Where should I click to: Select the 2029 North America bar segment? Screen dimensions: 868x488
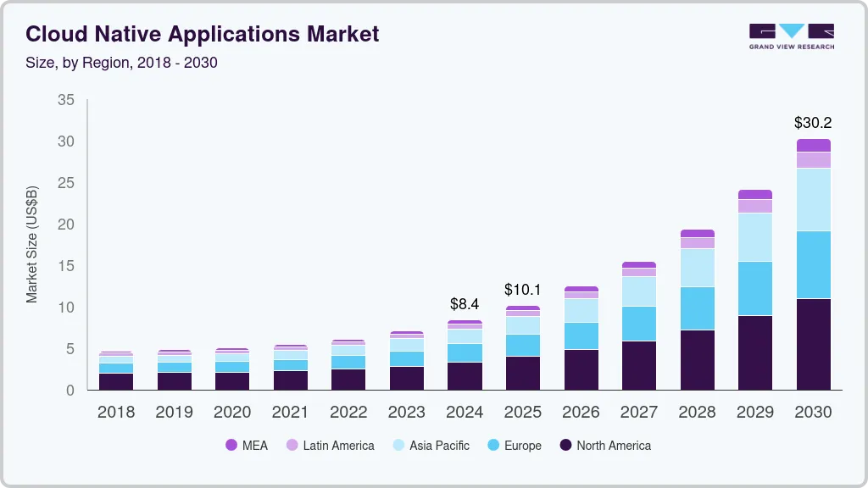(755, 352)
